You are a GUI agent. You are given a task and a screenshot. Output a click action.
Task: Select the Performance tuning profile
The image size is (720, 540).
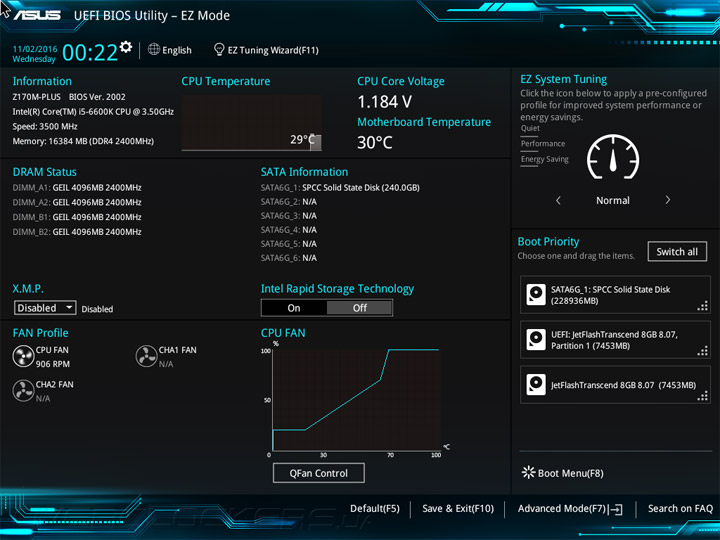543,144
